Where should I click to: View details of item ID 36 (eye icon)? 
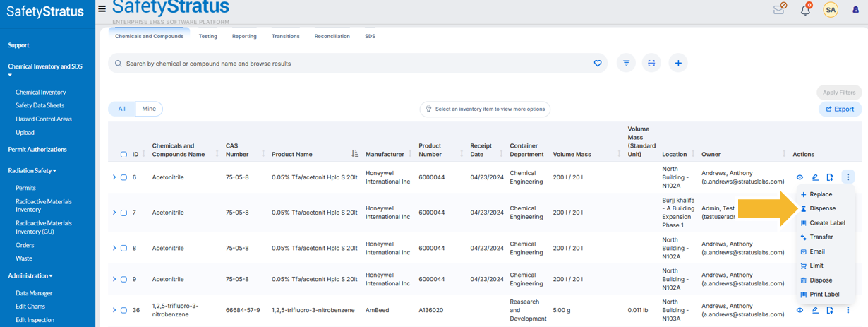(800, 310)
